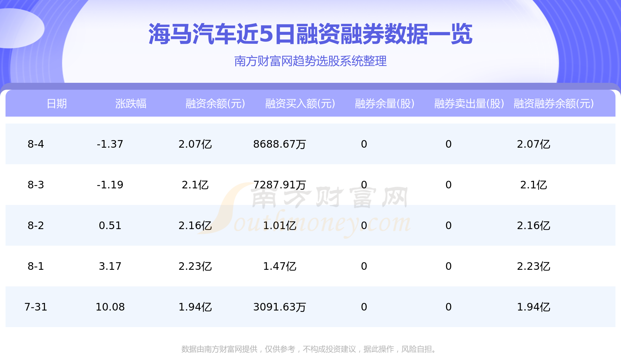
Task: Click the change value 10.08
Action: click(x=110, y=307)
